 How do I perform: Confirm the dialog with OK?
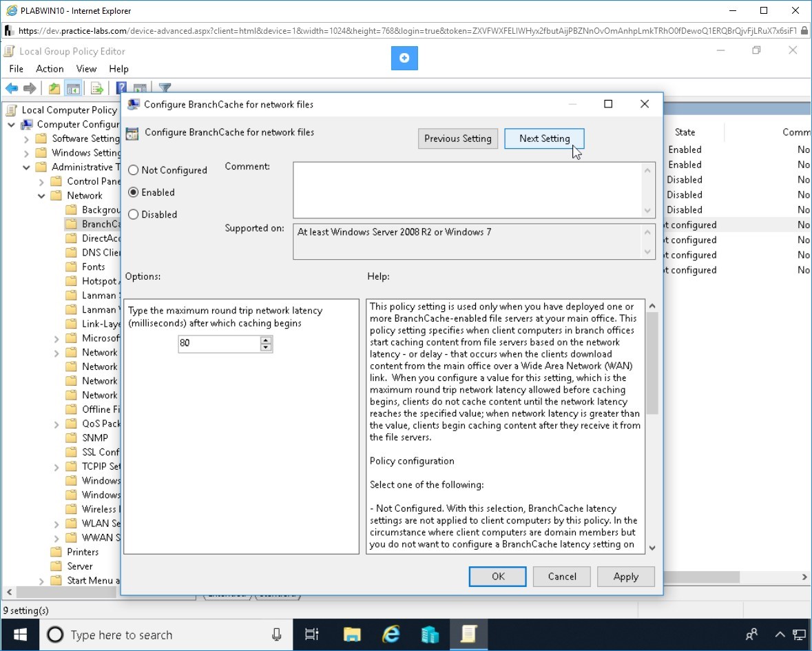[498, 577]
